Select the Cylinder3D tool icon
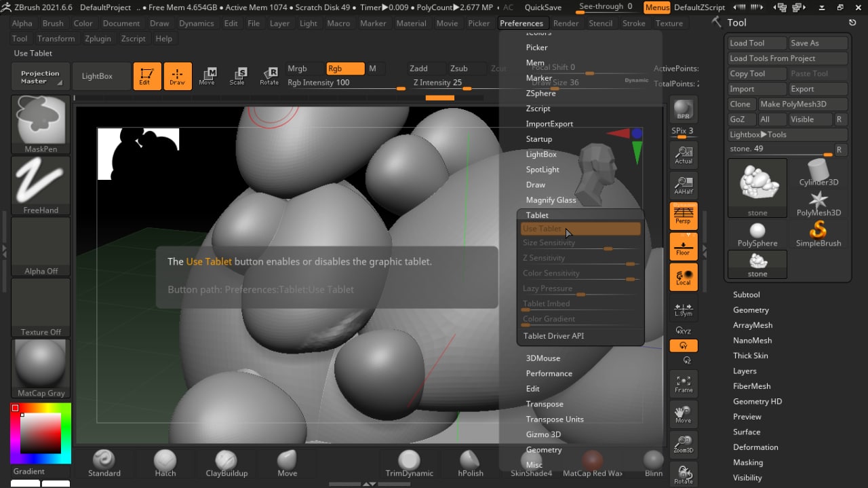The image size is (868, 488). (x=818, y=173)
